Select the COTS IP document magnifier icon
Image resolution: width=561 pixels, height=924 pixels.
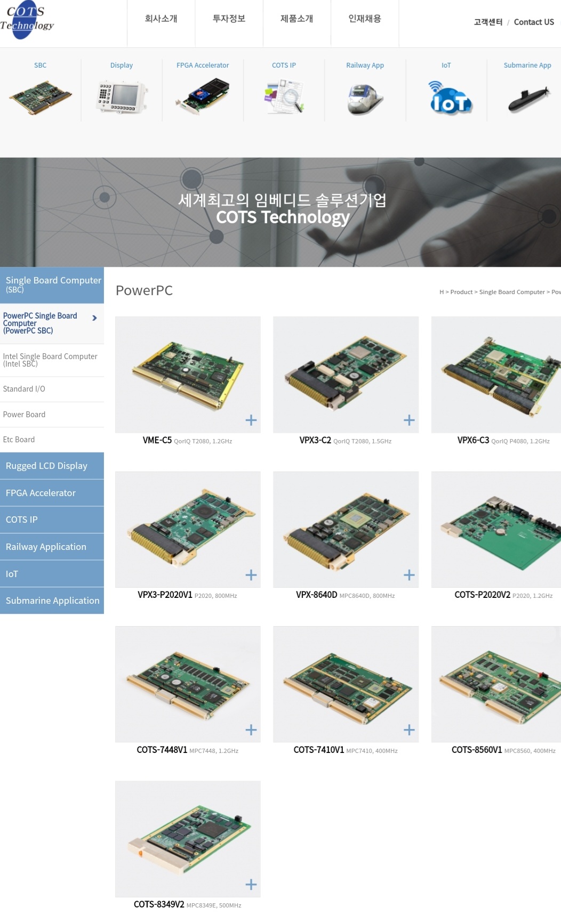click(x=284, y=96)
